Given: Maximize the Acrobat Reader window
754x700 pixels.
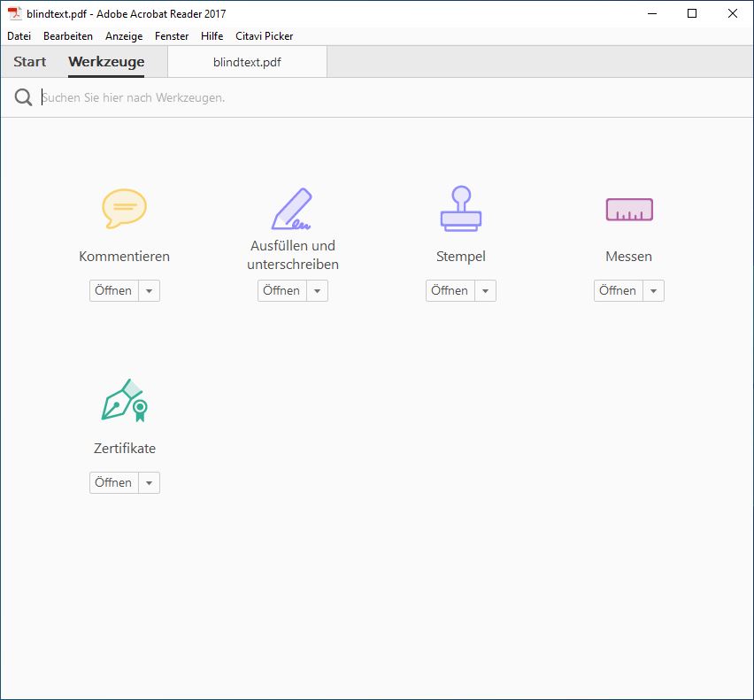Looking at the screenshot, I should (692, 13).
